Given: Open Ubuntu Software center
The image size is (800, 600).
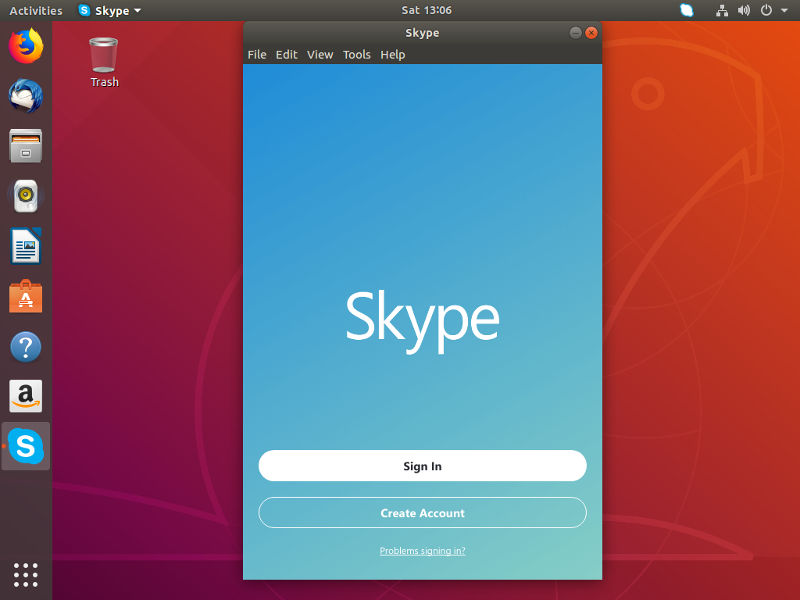Looking at the screenshot, I should [x=24, y=296].
